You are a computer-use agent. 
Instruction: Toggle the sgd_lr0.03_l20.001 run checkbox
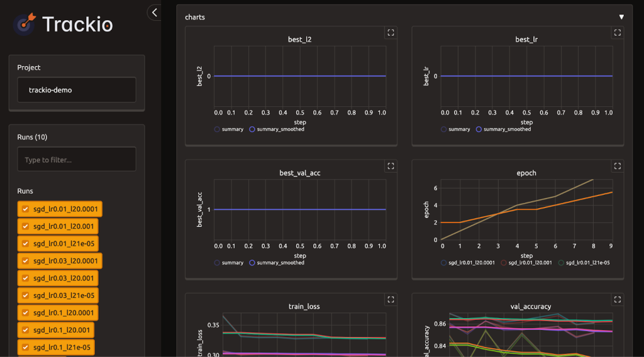coord(26,278)
